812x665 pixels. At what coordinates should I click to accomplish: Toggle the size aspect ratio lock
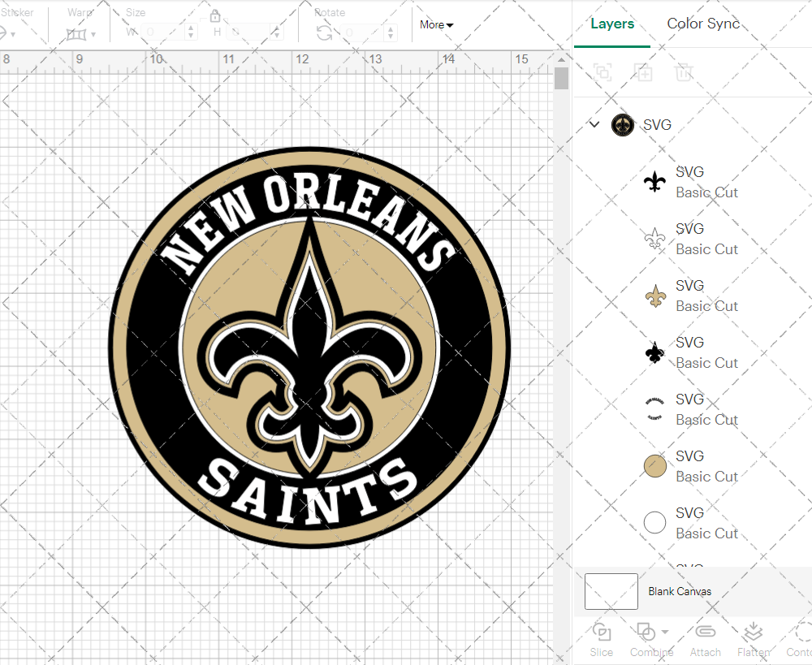coord(215,16)
